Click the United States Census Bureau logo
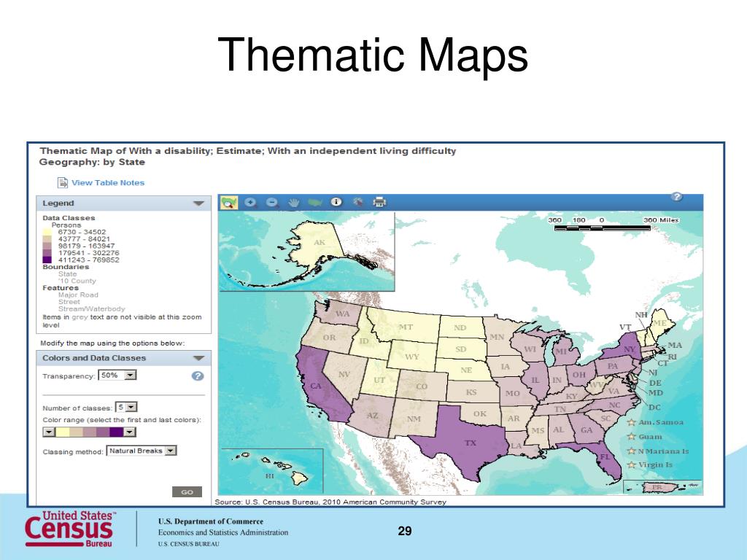Viewport: 747px width, 560px height. coord(69,529)
